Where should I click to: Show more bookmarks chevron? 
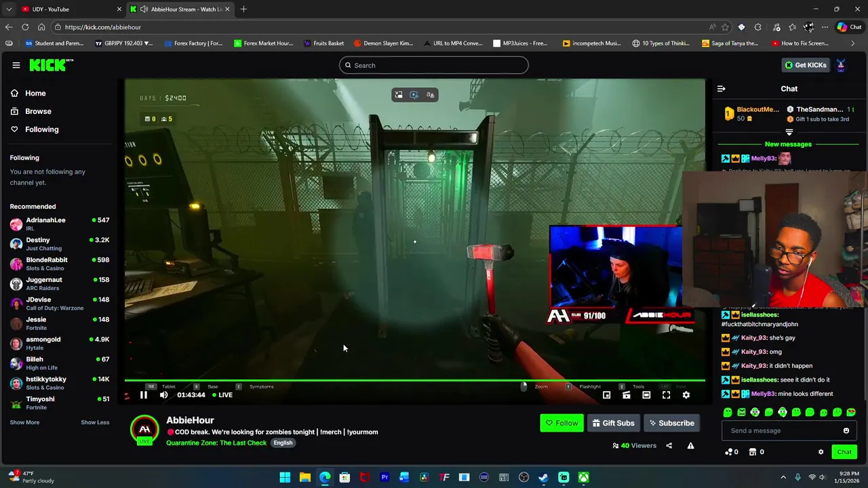tap(853, 43)
